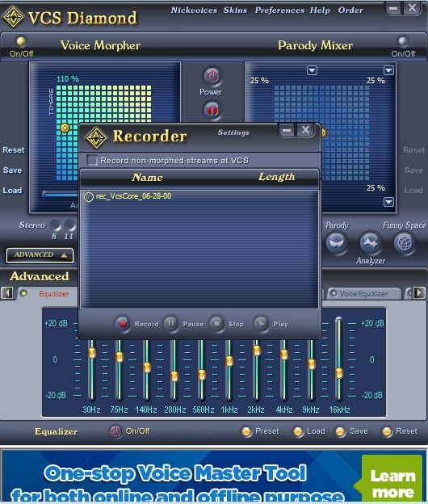Image resolution: width=428 pixels, height=504 pixels.
Task: Open the Preferences menu
Action: 279,10
